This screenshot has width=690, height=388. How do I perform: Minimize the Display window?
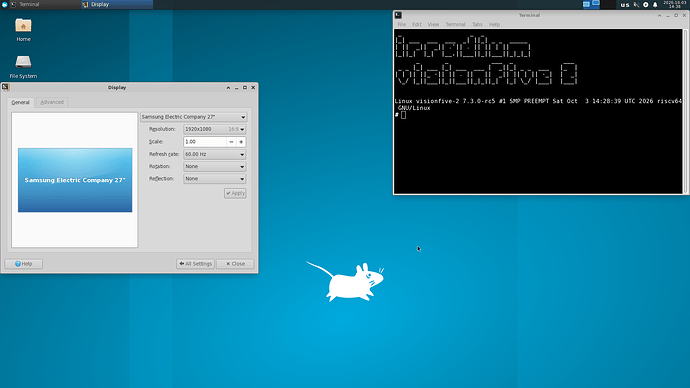(x=236, y=88)
